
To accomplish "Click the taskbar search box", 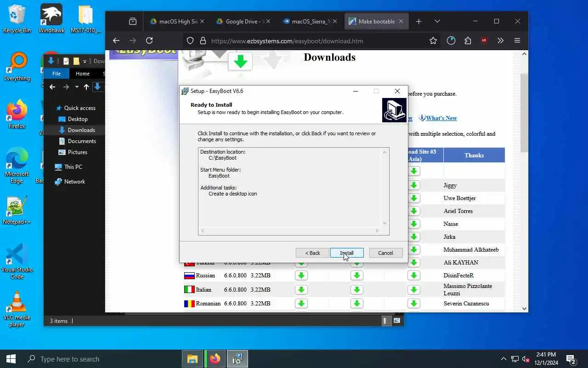I will pyautogui.click(x=101, y=359).
